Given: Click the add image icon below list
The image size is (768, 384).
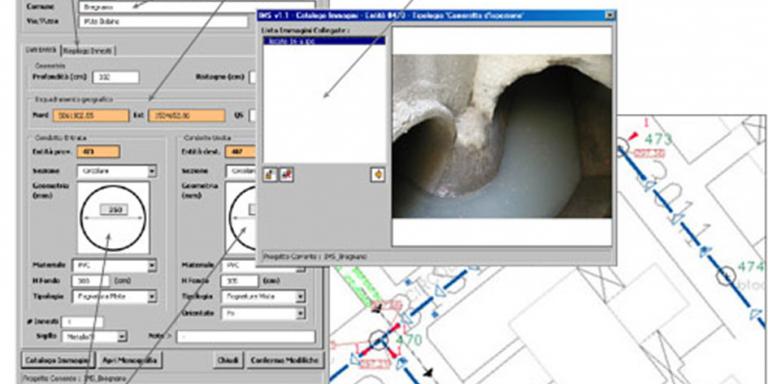Looking at the screenshot, I should pyautogui.click(x=270, y=174).
